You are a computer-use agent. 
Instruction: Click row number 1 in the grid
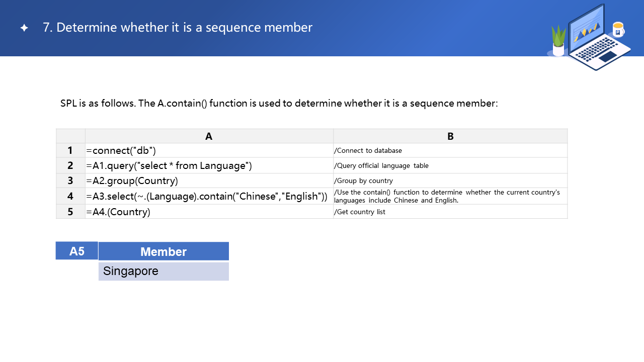(70, 150)
